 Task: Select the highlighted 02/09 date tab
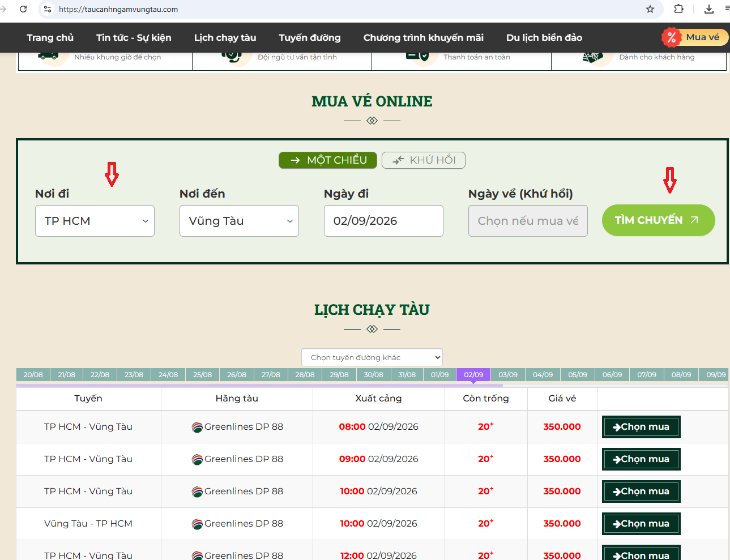tap(473, 375)
